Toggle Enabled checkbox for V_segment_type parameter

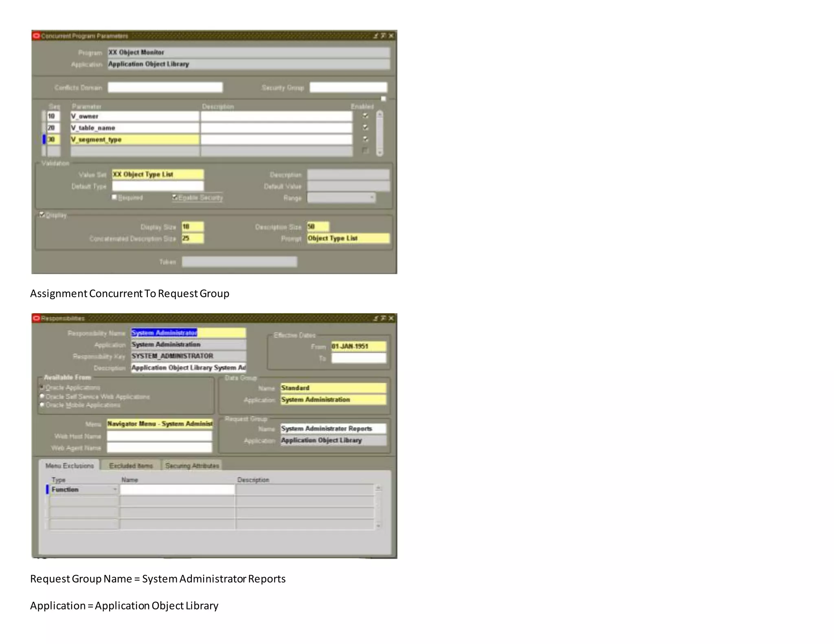365,139
